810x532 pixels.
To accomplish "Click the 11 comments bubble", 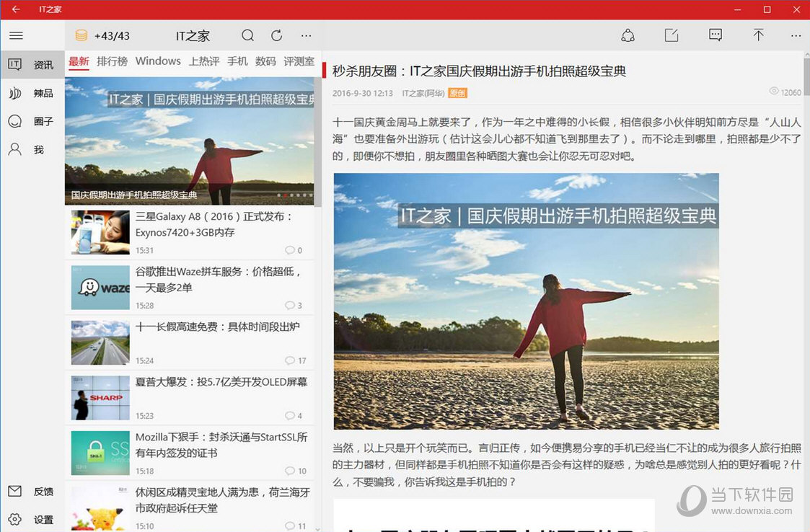I will coord(296,526).
